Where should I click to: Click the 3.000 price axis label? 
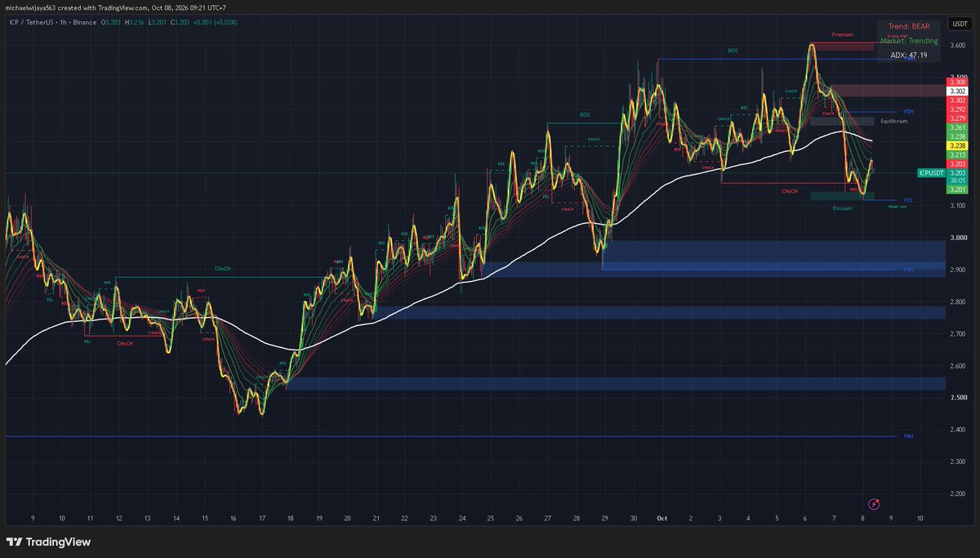pyautogui.click(x=957, y=238)
